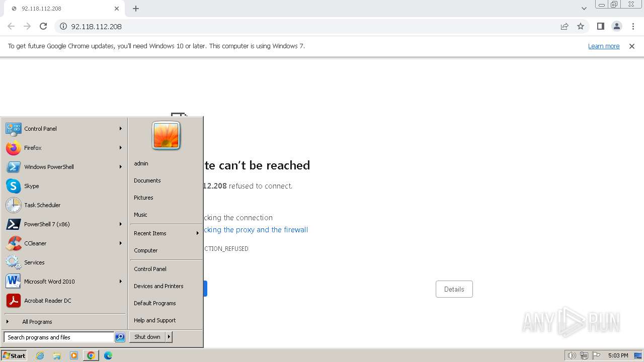This screenshot has width=644, height=362.
Task: Click the Learn more link
Action: (604, 46)
